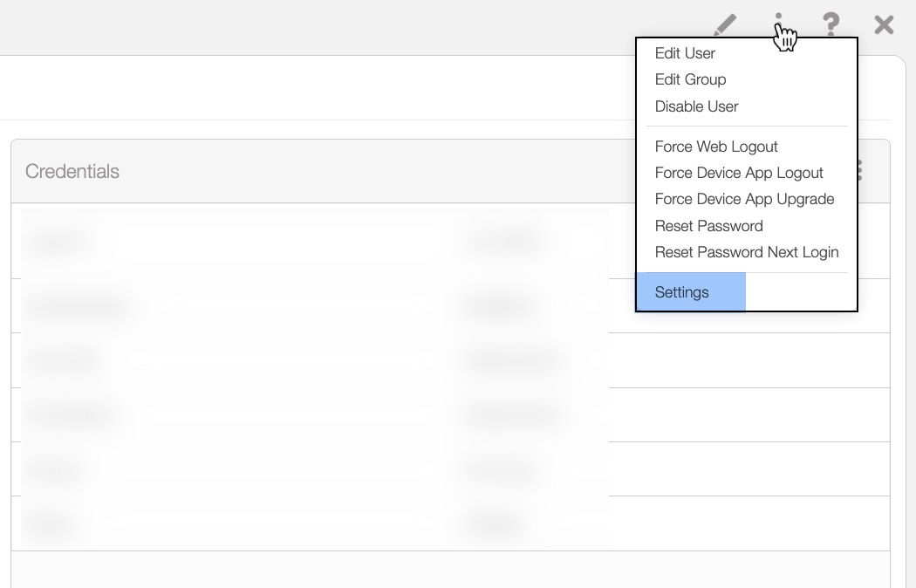
Task: Click Force Device App Upgrade
Action: tap(744, 199)
